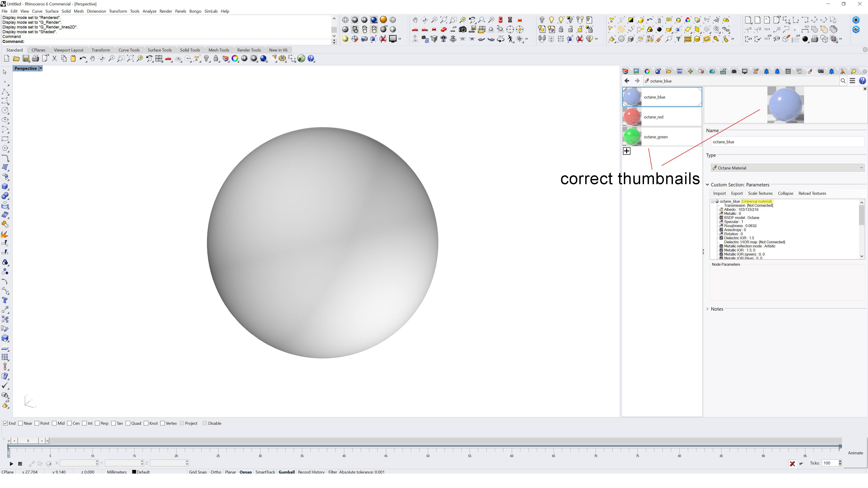Toggle the End osnap checkbox
This screenshot has width=868, height=488.
coord(5,423)
